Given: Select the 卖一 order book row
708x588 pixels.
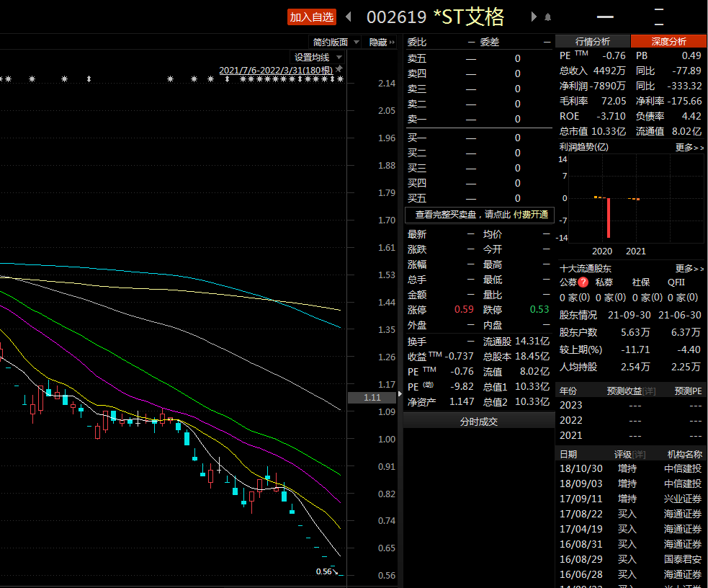Looking at the screenshot, I should coord(479,119).
